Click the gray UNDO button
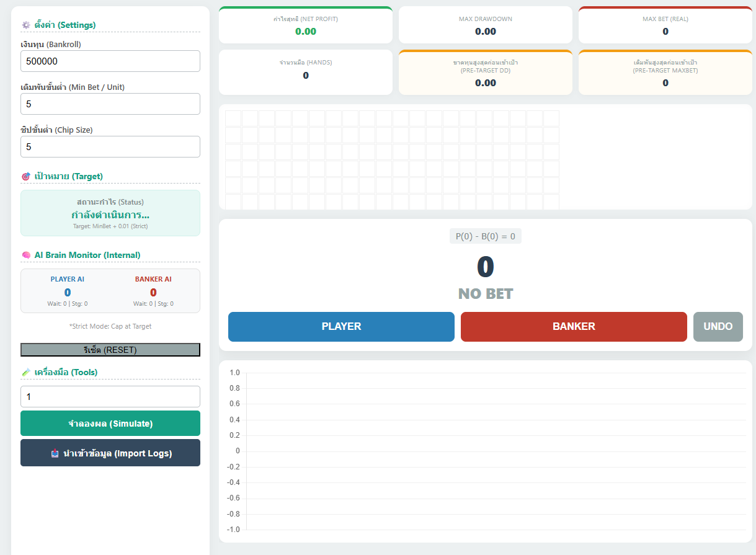Screen dimensions: 756x555 (x=718, y=327)
